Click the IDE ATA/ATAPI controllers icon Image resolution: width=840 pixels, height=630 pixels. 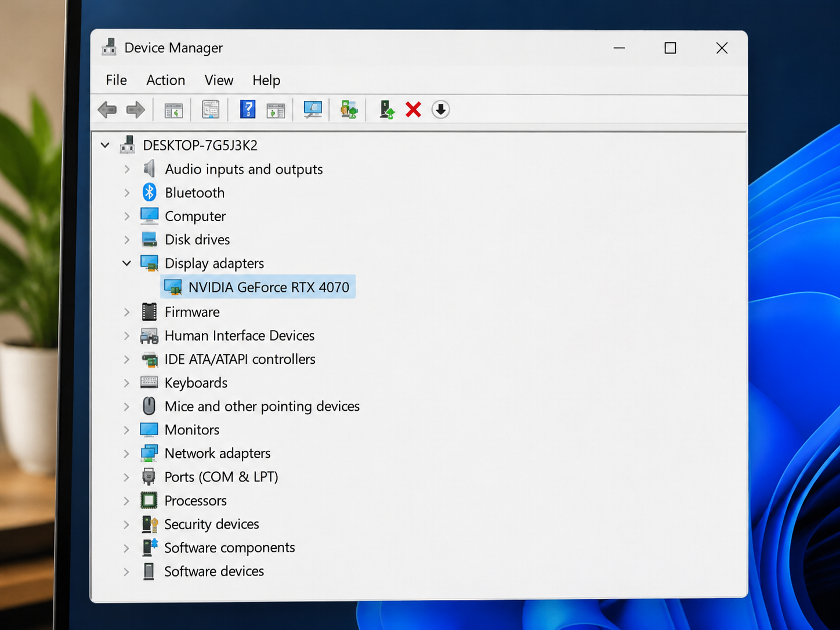[x=150, y=359]
